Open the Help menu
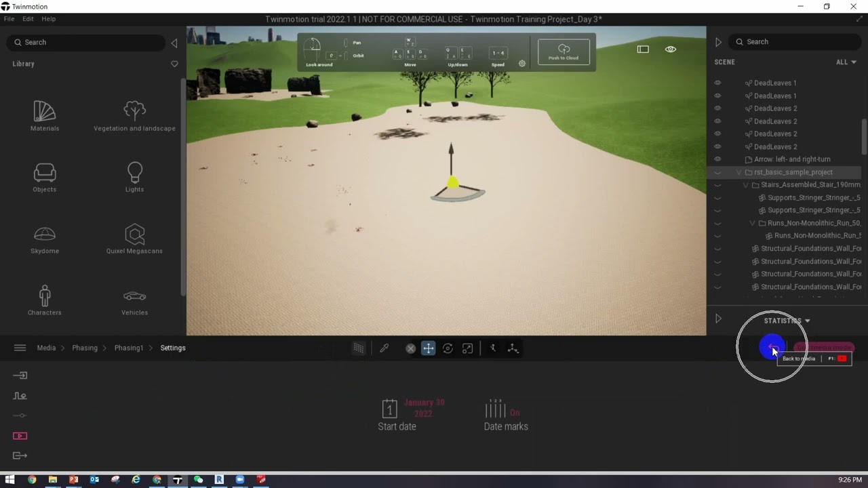 pos(49,19)
